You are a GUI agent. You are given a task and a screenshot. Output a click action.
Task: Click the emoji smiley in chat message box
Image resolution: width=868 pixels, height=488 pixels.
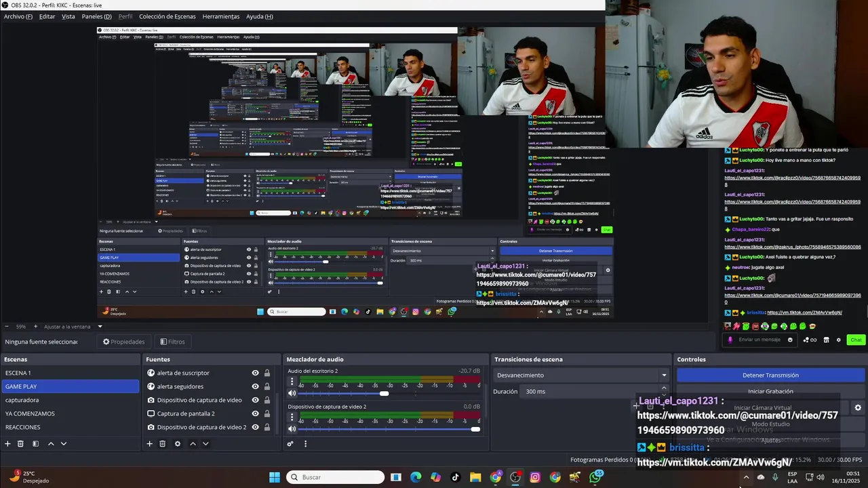tap(790, 340)
